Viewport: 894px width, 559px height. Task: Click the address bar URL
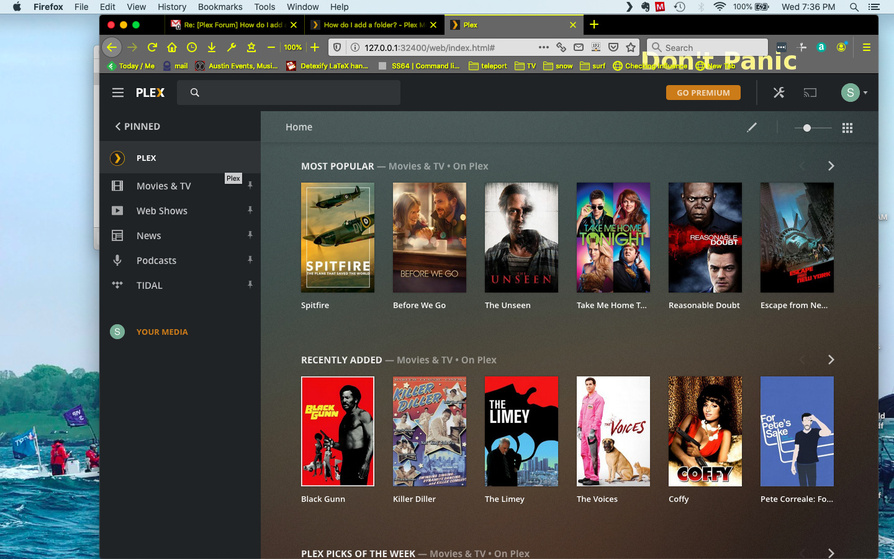429,47
